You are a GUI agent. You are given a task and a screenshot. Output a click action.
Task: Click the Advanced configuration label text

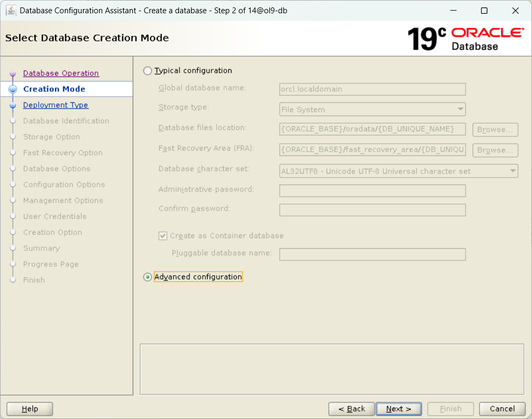click(x=198, y=277)
